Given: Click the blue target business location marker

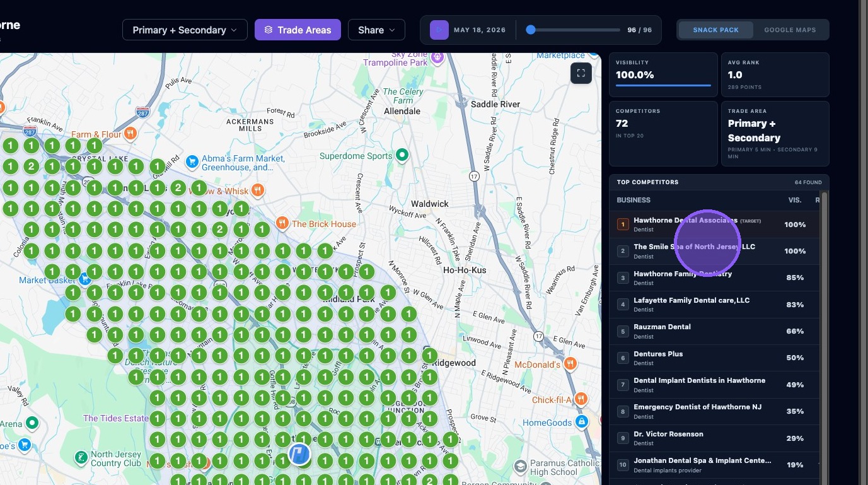Looking at the screenshot, I should point(299,454).
